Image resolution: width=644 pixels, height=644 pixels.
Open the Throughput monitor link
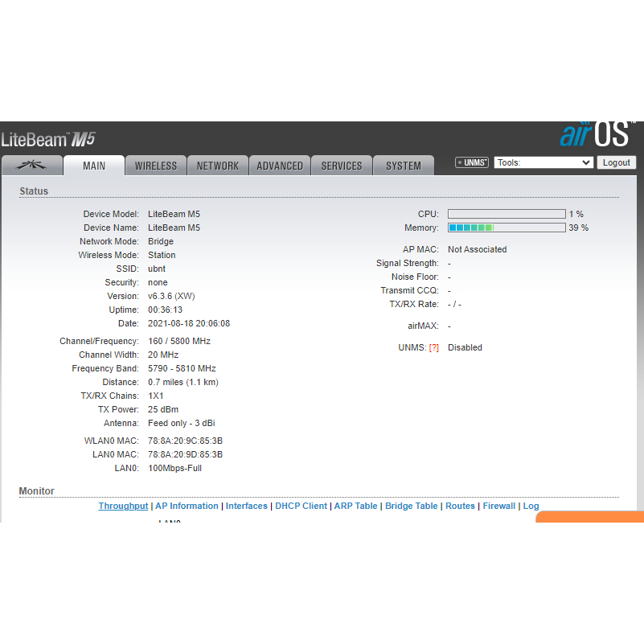(123, 506)
